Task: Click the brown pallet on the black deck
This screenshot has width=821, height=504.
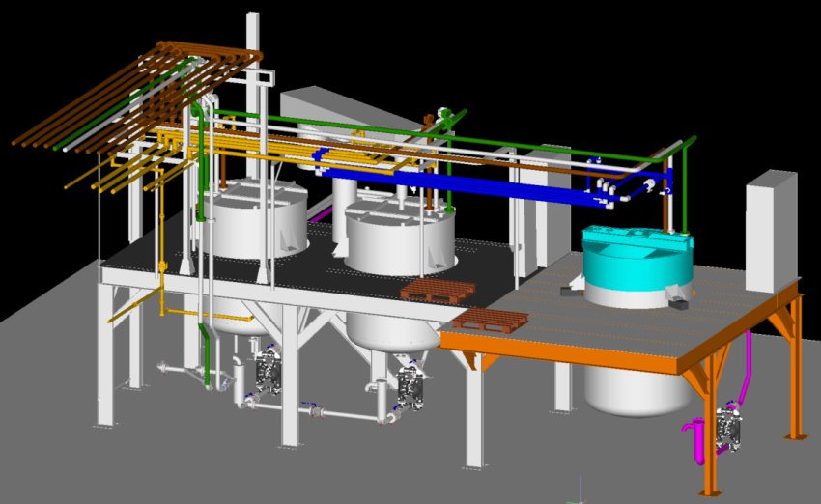Action: click(x=439, y=290)
